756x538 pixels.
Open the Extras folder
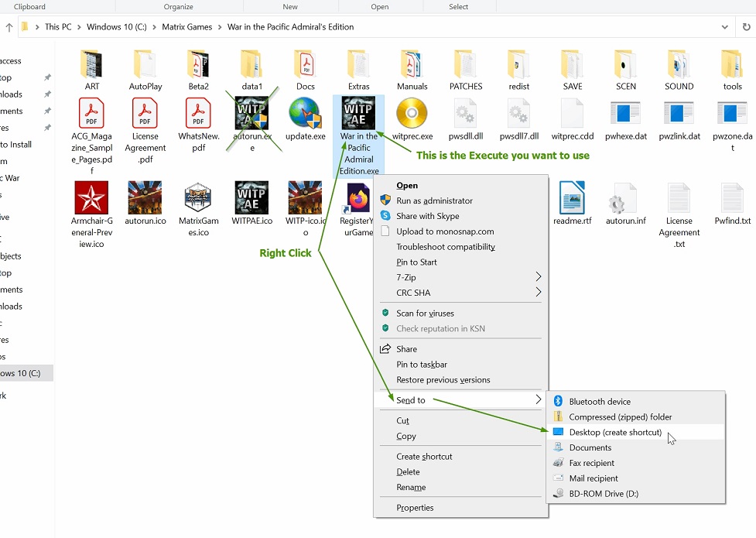click(x=359, y=70)
